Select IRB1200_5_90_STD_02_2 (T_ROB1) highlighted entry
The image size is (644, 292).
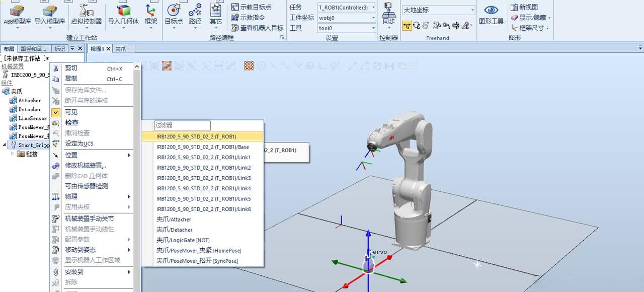pyautogui.click(x=202, y=136)
